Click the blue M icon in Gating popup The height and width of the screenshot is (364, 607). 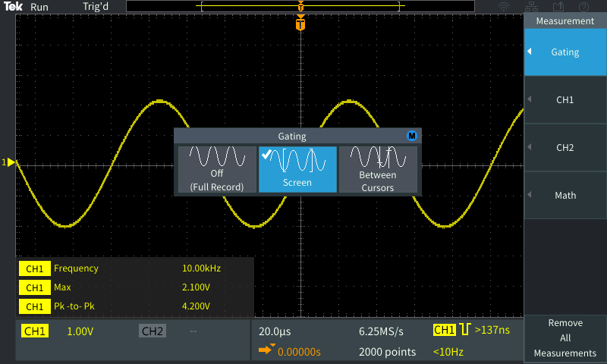click(412, 136)
